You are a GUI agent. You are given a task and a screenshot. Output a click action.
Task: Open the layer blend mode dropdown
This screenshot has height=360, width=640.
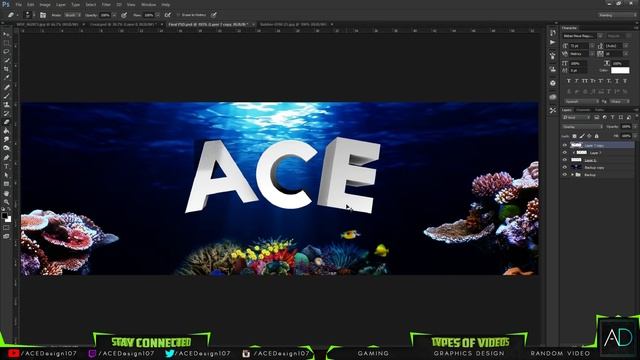point(582,127)
